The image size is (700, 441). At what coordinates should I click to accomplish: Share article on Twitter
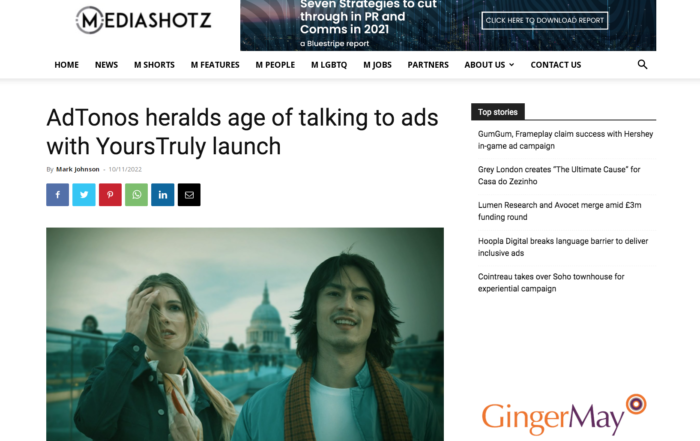click(x=84, y=195)
